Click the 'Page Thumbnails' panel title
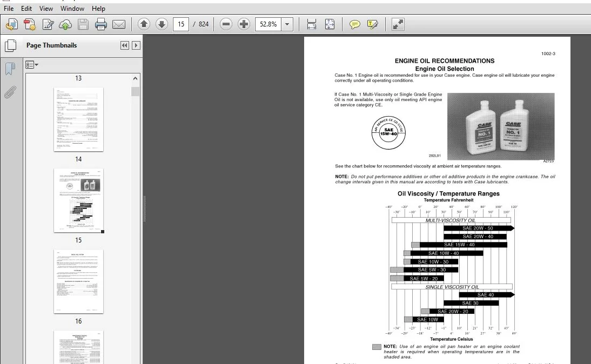Image resolution: width=591 pixels, height=364 pixels. (x=52, y=45)
